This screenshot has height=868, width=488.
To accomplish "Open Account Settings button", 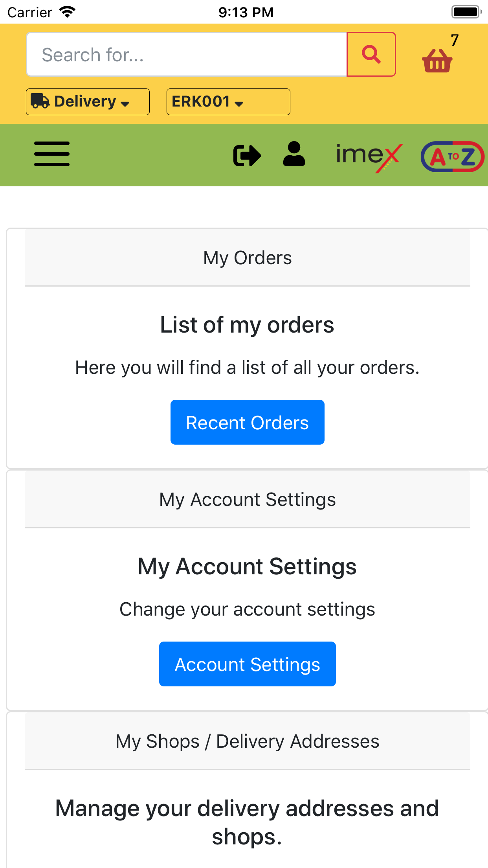I will 248,664.
